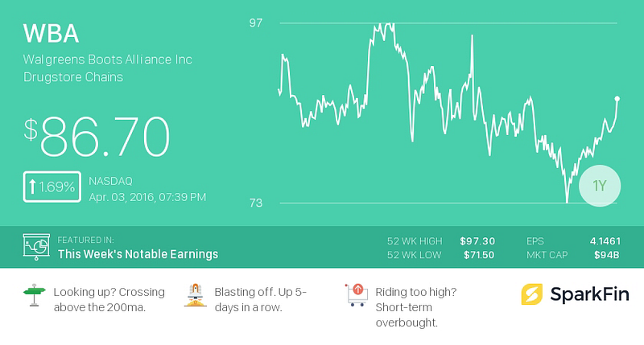Viewport: 644px width, 345px height.
Task: Click the chart's latest price endpoint dot
Action: (x=617, y=99)
